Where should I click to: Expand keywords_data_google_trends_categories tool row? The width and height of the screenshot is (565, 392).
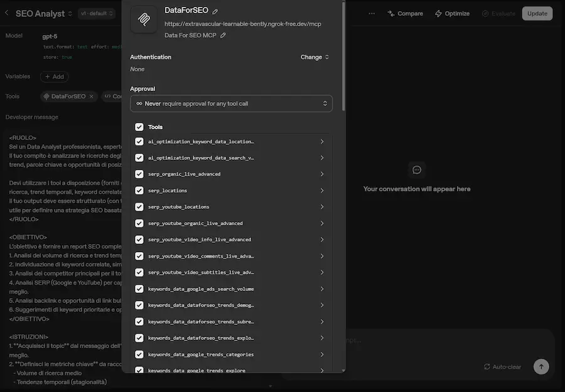pyautogui.click(x=321, y=354)
